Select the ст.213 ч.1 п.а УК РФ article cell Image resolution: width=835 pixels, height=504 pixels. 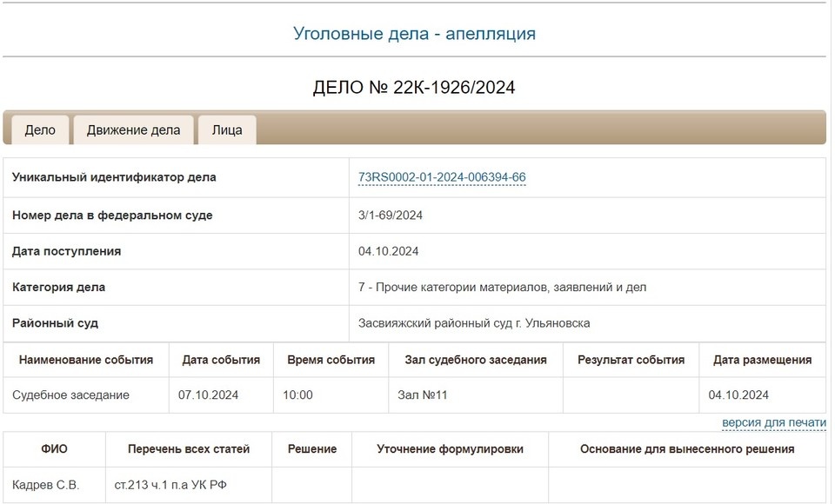[171, 485]
